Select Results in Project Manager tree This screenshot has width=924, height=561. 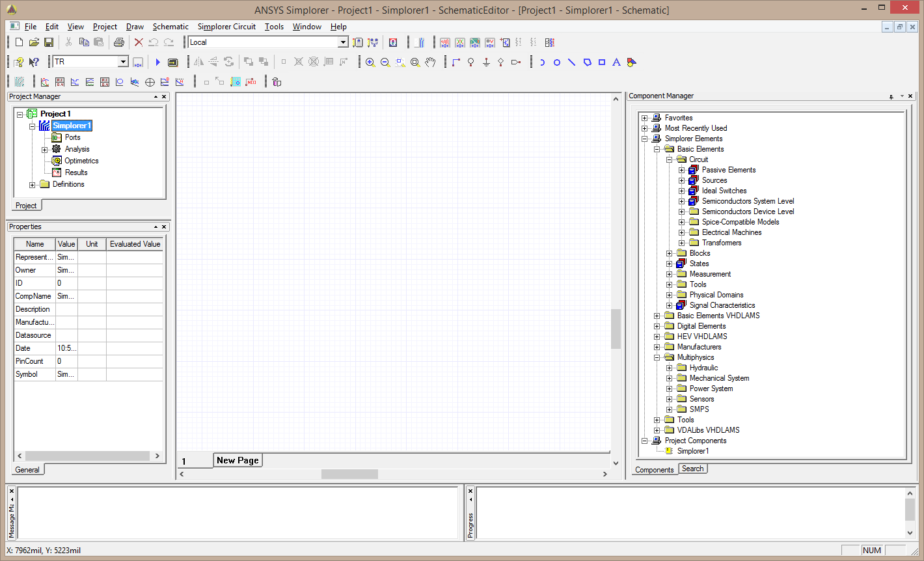[x=76, y=172]
